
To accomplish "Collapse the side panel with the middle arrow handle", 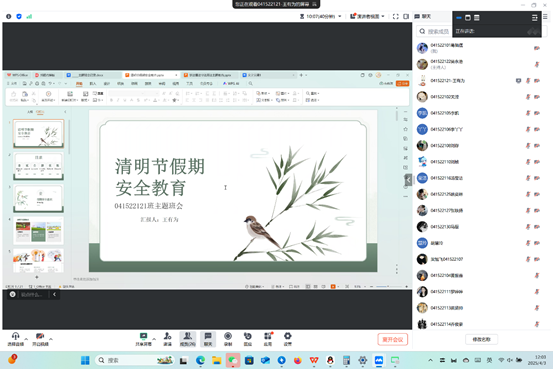I will pyautogui.click(x=408, y=180).
